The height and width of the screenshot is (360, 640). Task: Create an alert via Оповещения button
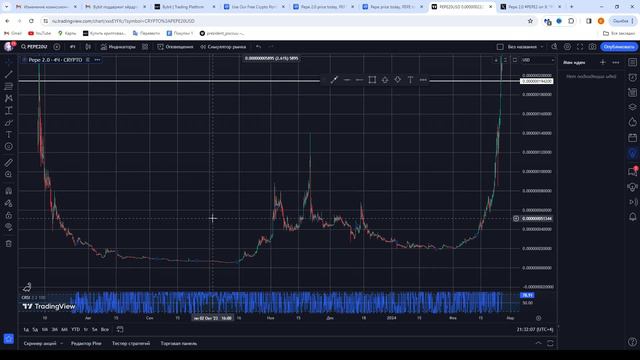[x=175, y=47]
